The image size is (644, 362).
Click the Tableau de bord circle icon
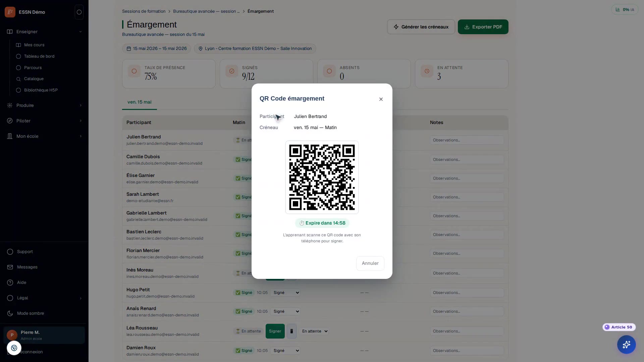(18, 56)
